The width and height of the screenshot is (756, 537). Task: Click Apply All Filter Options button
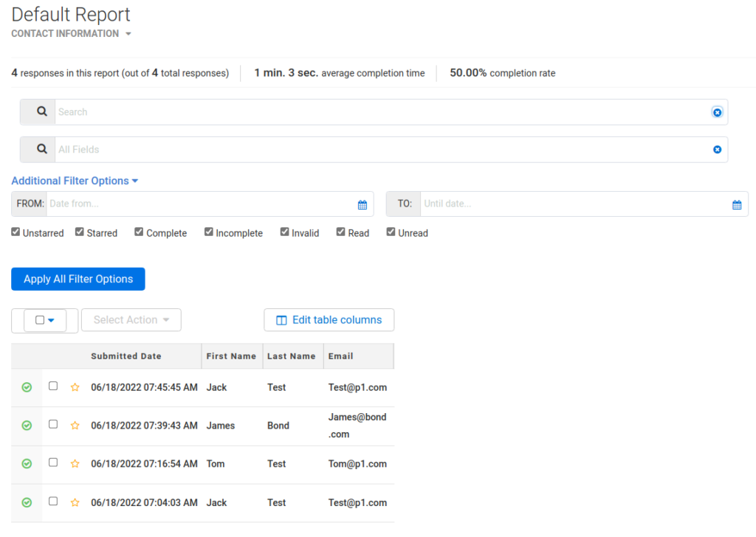pos(78,279)
